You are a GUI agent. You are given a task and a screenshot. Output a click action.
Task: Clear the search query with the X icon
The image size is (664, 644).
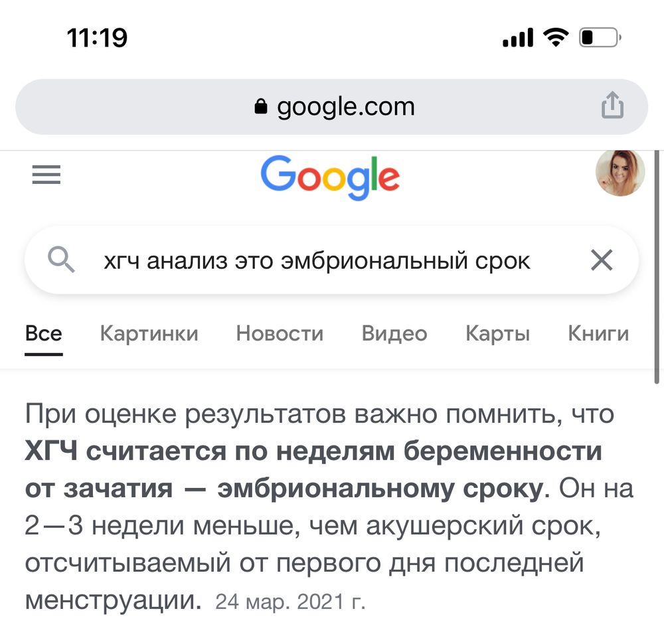pos(602,260)
